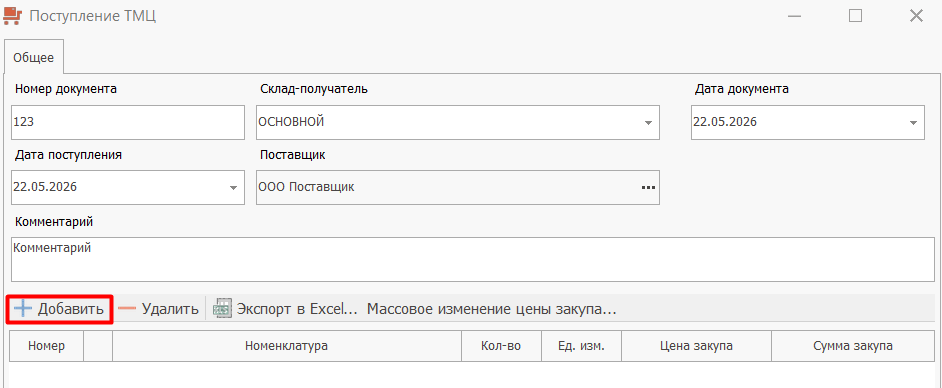Choose Экспорт в Excel... button label

pos(297,309)
